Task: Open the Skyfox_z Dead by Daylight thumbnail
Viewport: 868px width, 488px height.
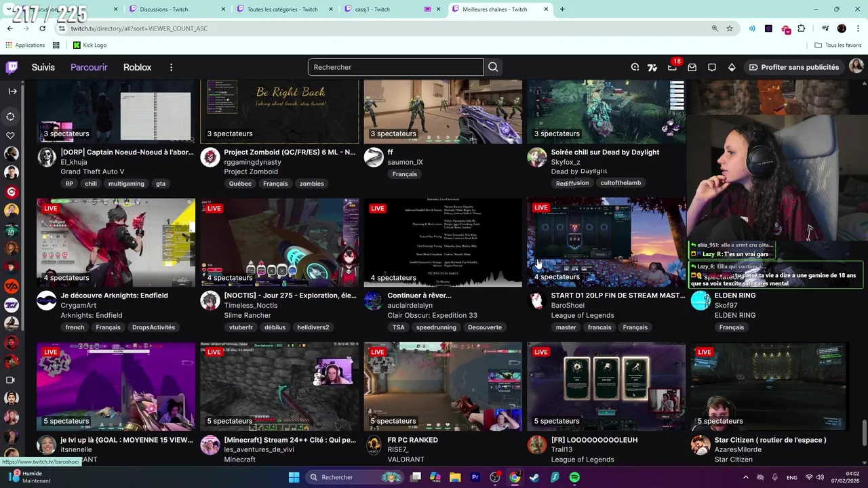Action: click(606, 112)
